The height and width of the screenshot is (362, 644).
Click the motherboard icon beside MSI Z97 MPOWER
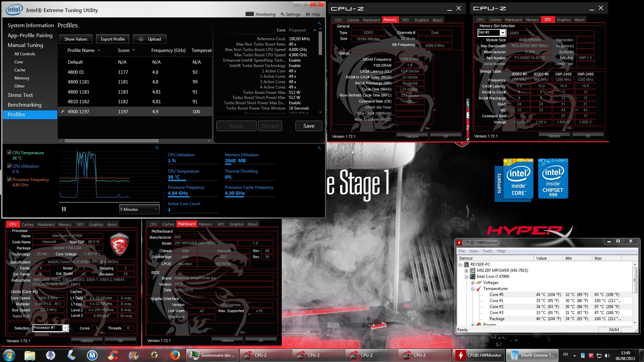(x=473, y=270)
